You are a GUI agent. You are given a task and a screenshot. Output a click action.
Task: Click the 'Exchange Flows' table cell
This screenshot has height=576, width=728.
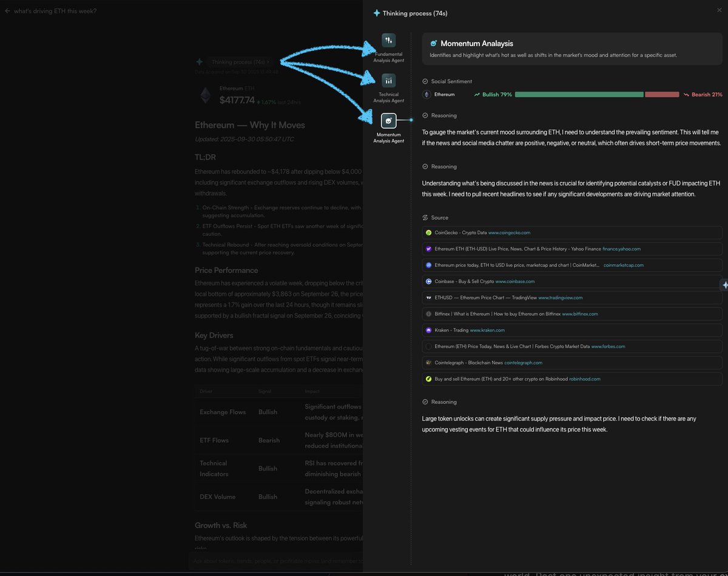pyautogui.click(x=223, y=412)
